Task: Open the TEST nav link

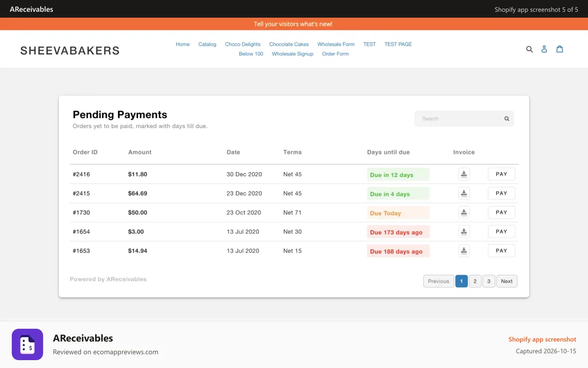Action: 369,44
